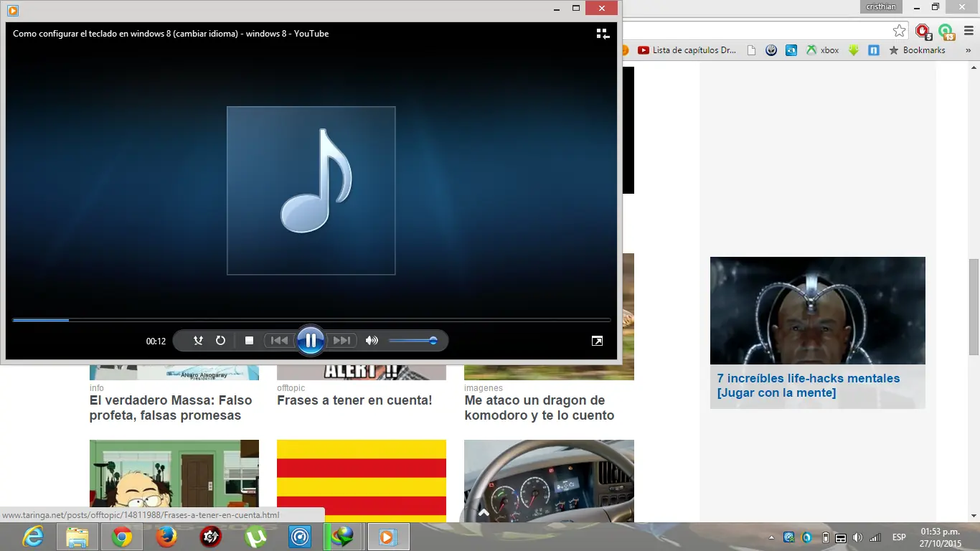The width and height of the screenshot is (980, 551).
Task: Open the truck dashboard thumbnail
Action: (549, 481)
